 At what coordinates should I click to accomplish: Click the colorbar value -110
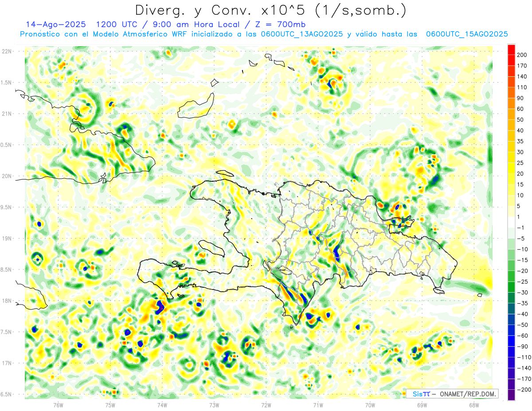pos(524,357)
